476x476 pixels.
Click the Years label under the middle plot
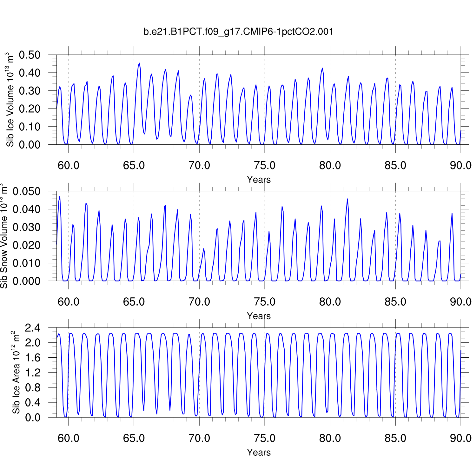[x=259, y=316]
